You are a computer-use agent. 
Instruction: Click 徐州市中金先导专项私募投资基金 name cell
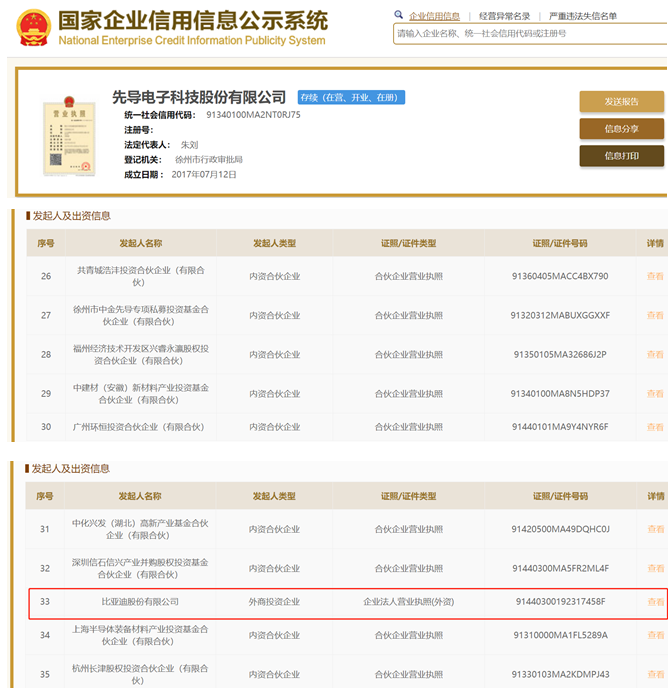coord(141,316)
